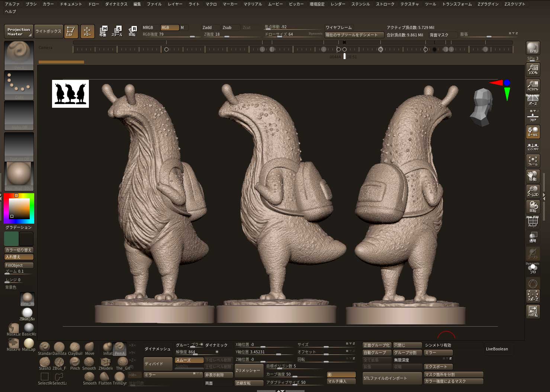The width and height of the screenshot is (550, 392).
Task: Choose the Move brush icon
Action: tap(89, 347)
